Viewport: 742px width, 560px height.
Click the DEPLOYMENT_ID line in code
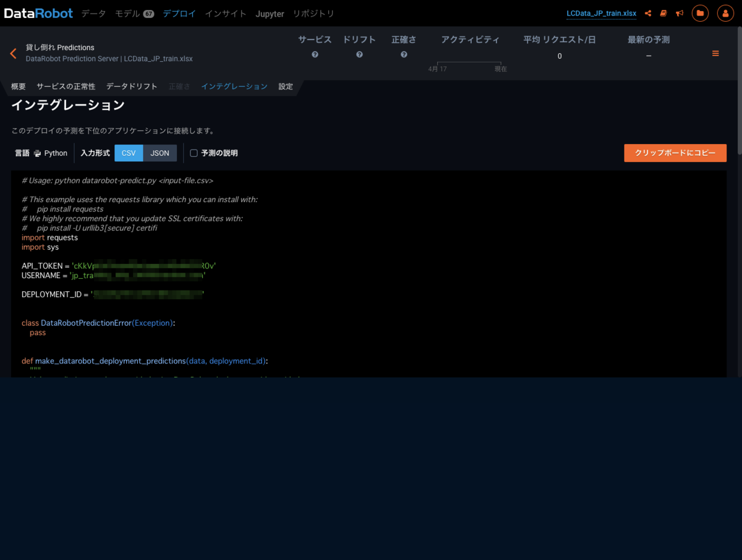tap(113, 294)
